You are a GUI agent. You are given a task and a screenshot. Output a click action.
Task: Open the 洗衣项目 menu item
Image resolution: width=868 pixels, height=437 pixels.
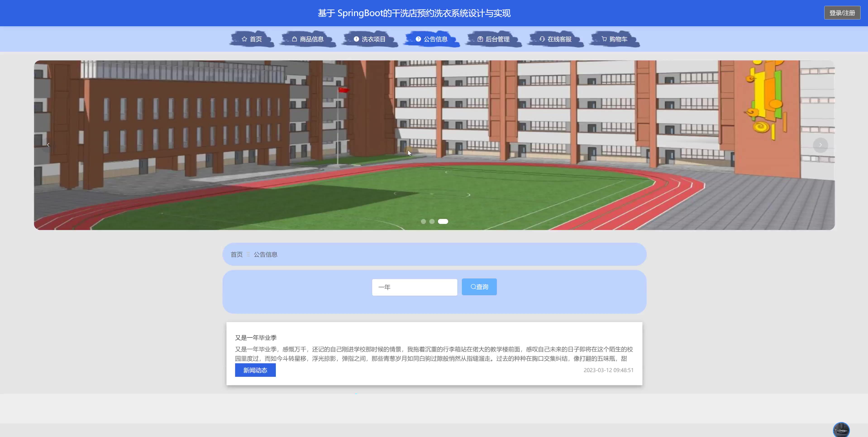coord(370,39)
